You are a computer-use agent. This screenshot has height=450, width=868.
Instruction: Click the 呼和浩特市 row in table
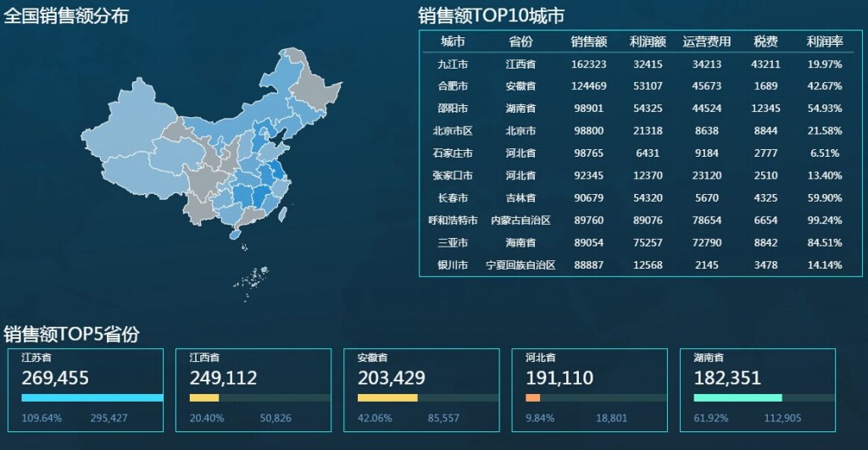[x=639, y=220]
